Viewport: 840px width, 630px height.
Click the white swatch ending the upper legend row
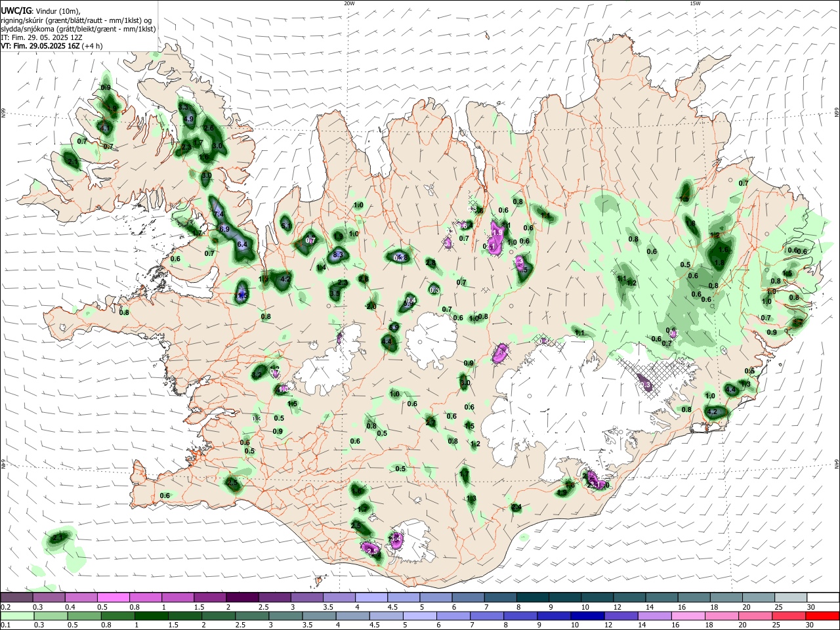(823, 598)
